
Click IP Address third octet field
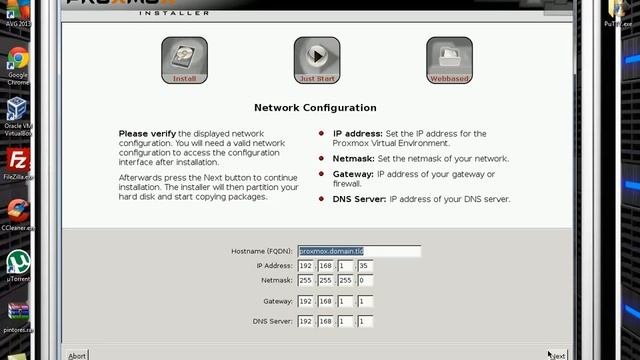point(345,266)
